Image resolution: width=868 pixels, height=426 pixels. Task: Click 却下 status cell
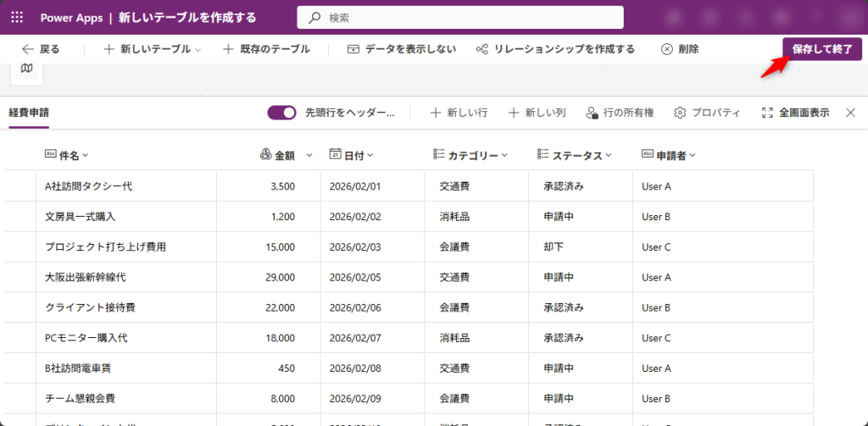(x=581, y=246)
